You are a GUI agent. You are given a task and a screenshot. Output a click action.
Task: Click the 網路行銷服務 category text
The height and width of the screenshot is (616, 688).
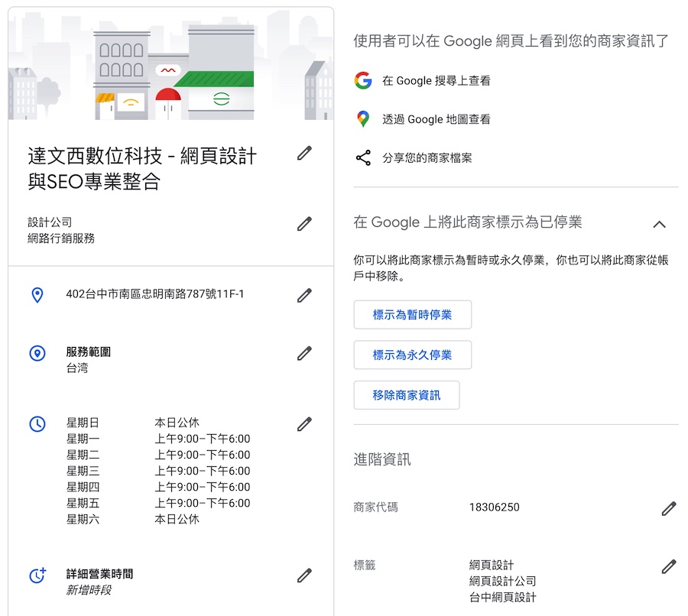61,238
